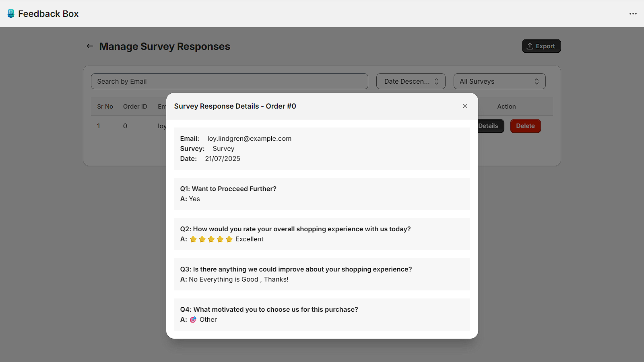The height and width of the screenshot is (362, 644).
Task: Expand the Date Descending sort dropdown
Action: click(411, 81)
